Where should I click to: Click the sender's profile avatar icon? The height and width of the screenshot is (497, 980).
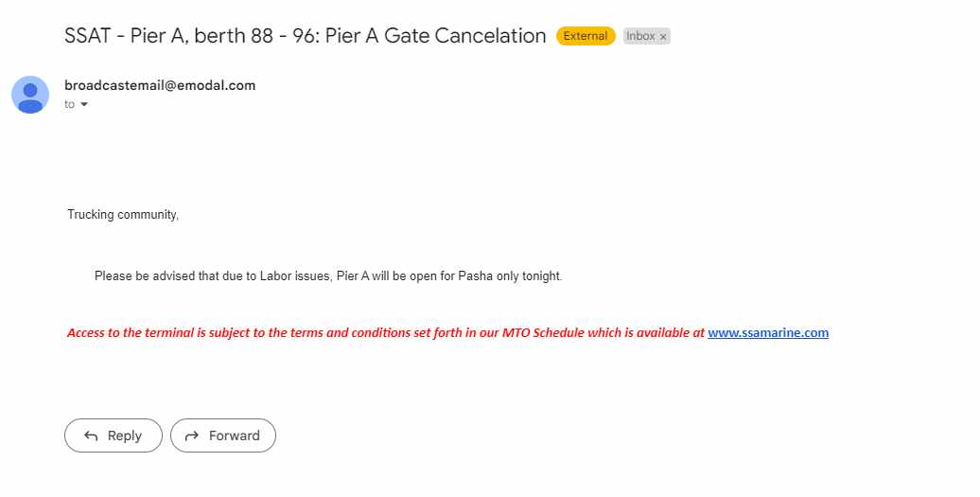click(30, 95)
